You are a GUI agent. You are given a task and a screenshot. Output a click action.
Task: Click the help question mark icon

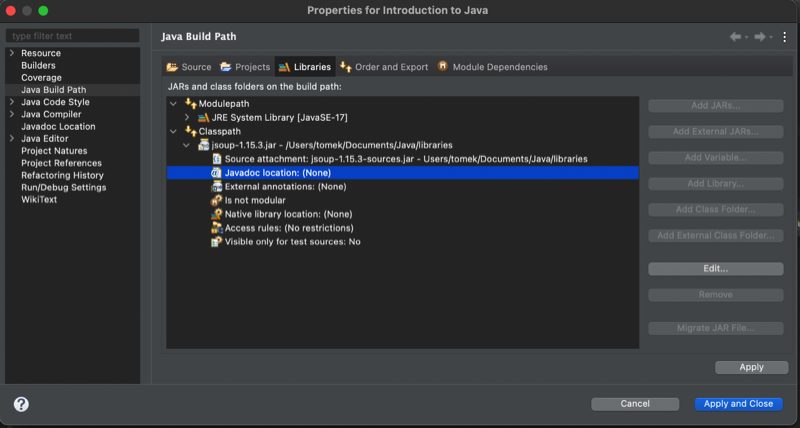[21, 404]
